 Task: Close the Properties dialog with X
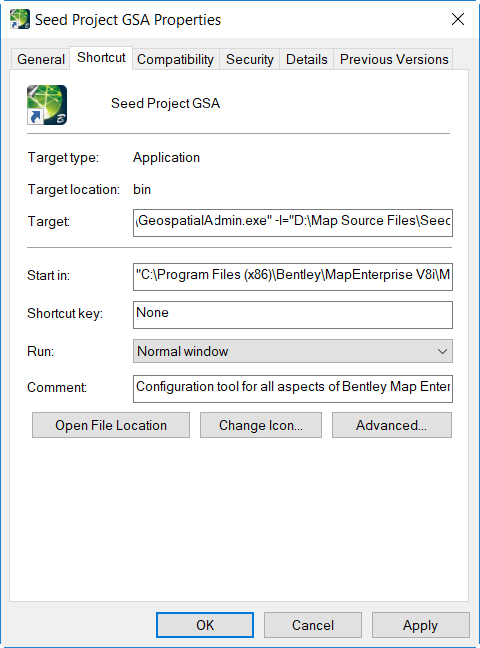click(x=458, y=19)
